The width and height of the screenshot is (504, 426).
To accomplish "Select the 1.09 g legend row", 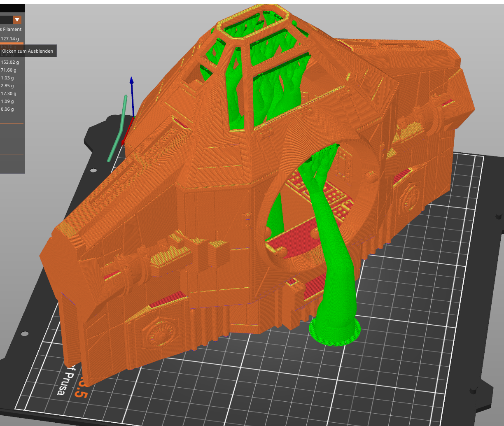I will pos(12,101).
